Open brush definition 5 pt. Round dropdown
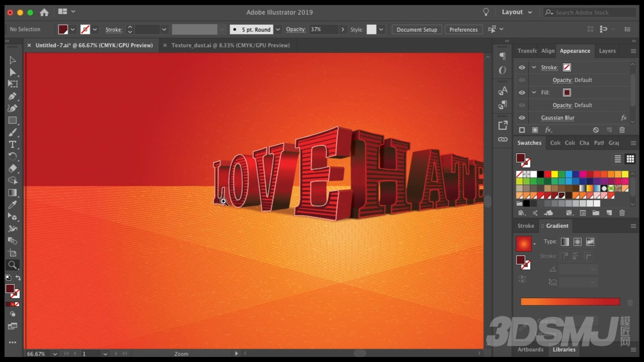 278,29
